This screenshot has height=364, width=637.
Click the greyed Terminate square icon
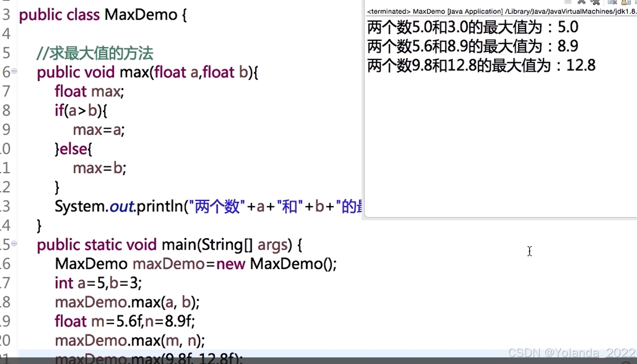pyautogui.click(x=568, y=1)
